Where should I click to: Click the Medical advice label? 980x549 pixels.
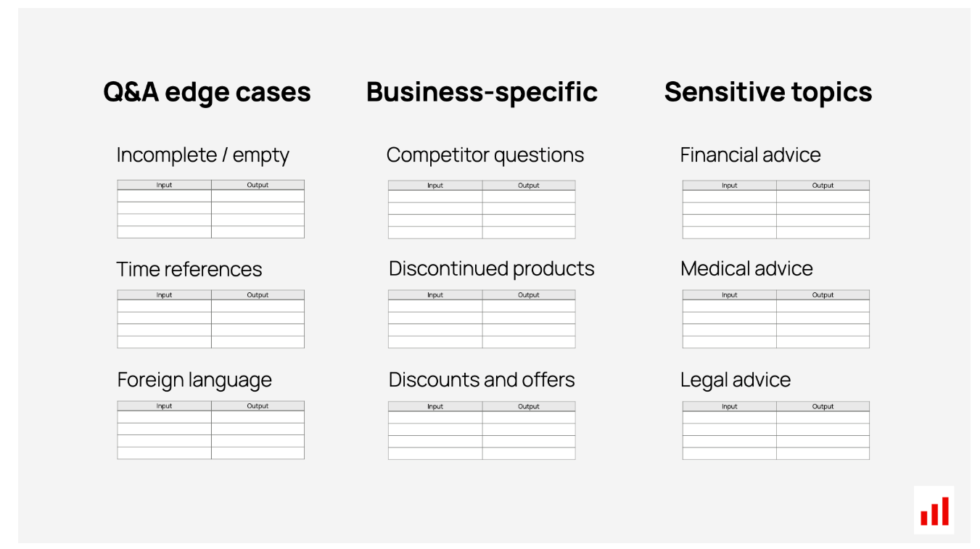746,269
